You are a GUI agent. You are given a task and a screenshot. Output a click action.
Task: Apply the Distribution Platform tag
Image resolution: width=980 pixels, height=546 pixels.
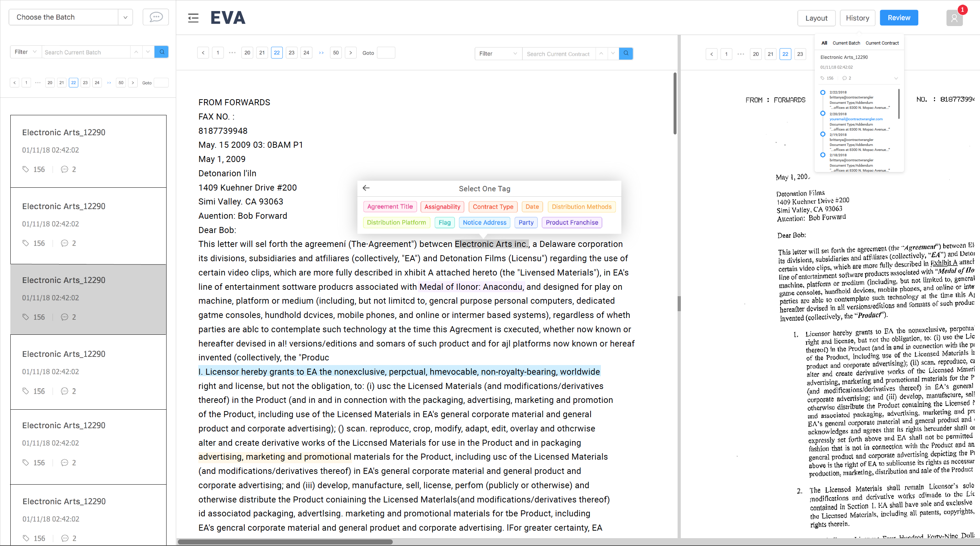point(397,222)
